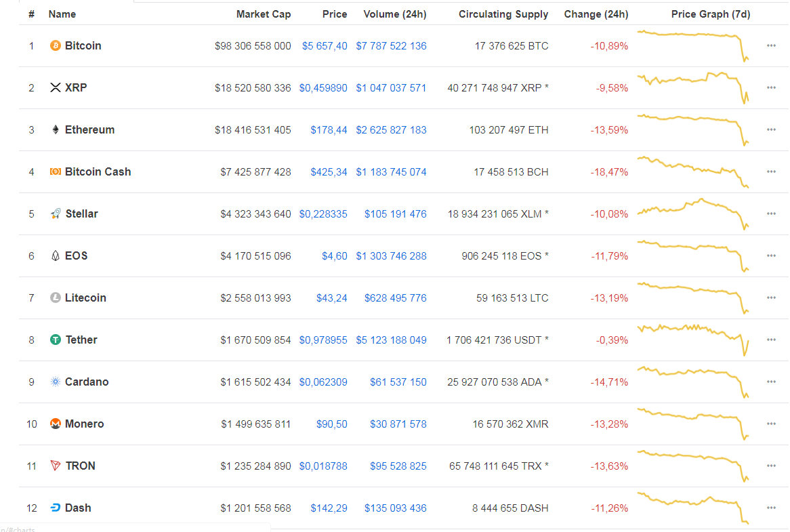Expand the ellipsis menu for Dash

(771, 508)
